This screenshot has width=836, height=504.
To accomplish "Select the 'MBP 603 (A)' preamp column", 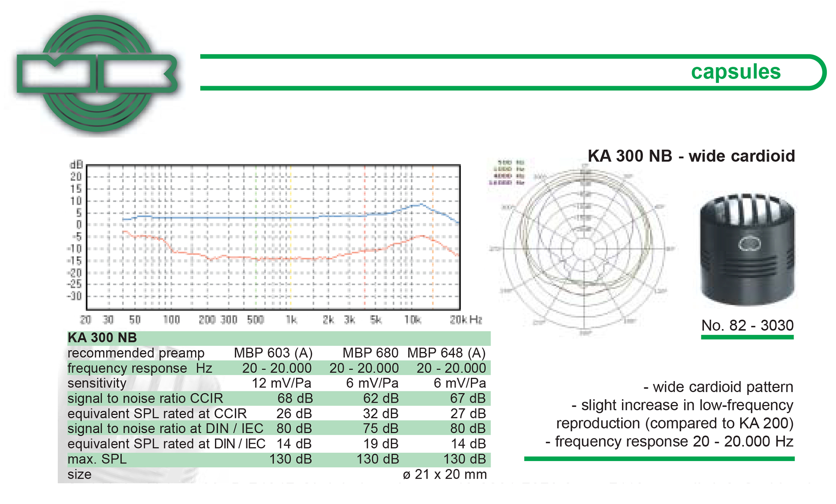I will point(273,353).
